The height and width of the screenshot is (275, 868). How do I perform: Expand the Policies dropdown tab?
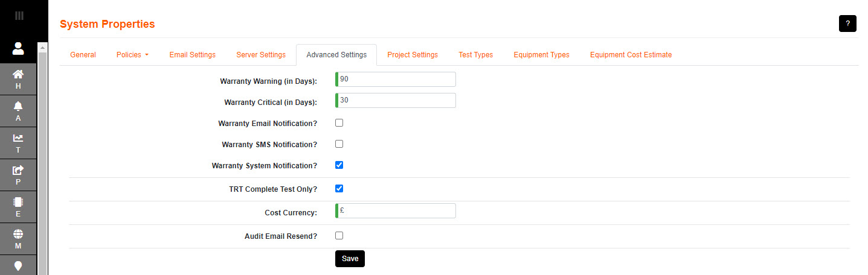pyautogui.click(x=132, y=55)
